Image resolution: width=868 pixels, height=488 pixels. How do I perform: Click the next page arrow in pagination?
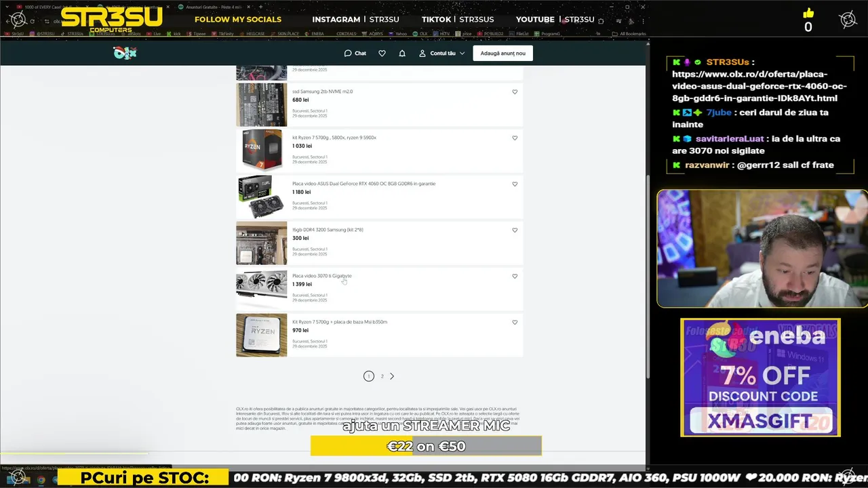392,376
